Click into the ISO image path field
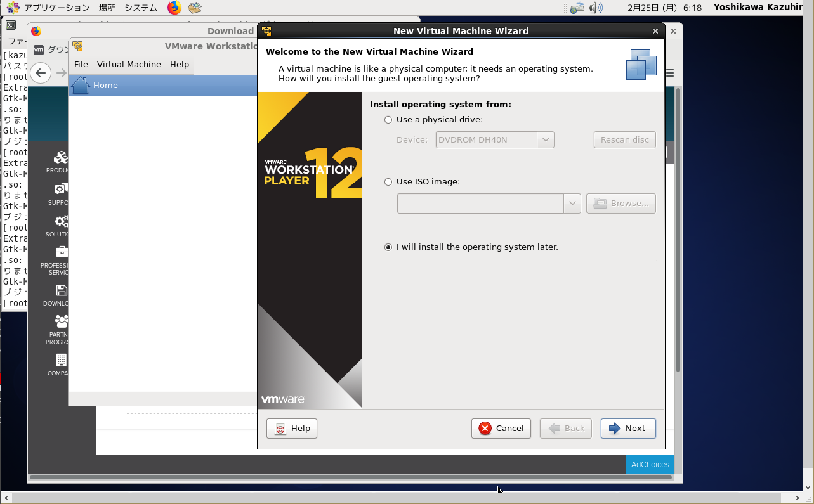The width and height of the screenshot is (814, 504). (x=480, y=204)
